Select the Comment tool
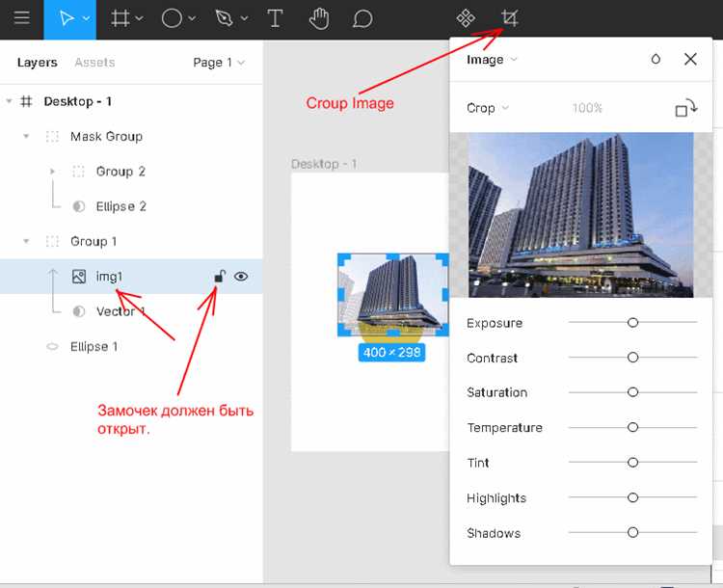 tap(362, 19)
